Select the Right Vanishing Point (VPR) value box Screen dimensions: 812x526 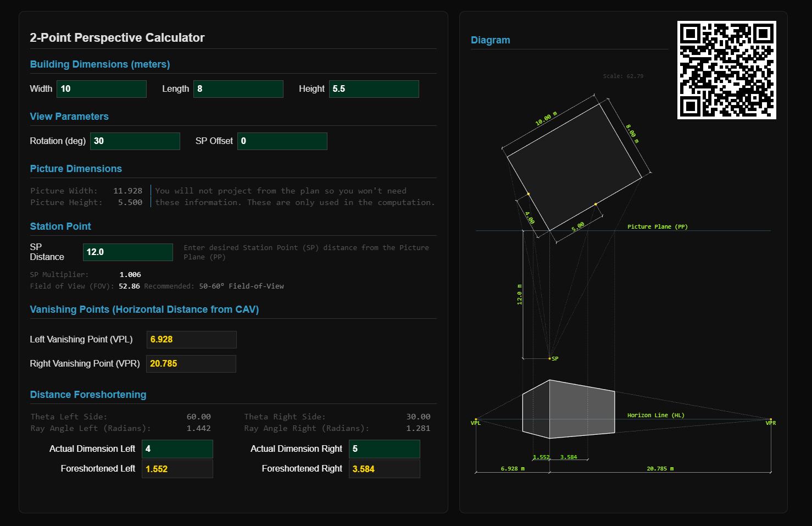point(191,364)
